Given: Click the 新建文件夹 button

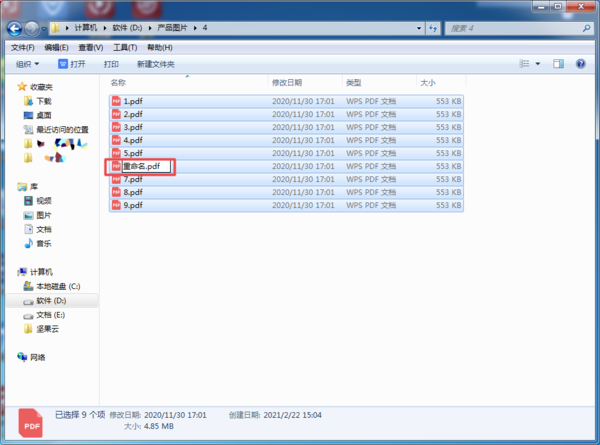Looking at the screenshot, I should coord(155,64).
